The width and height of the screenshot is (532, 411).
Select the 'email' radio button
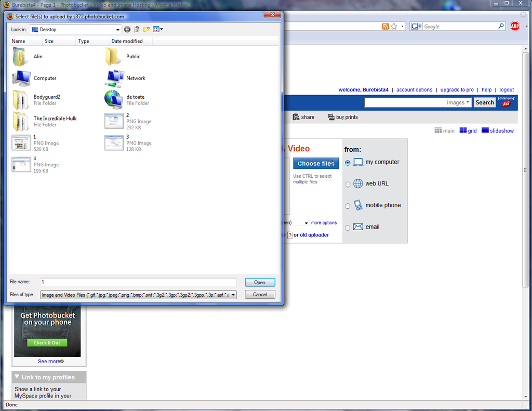tap(348, 228)
